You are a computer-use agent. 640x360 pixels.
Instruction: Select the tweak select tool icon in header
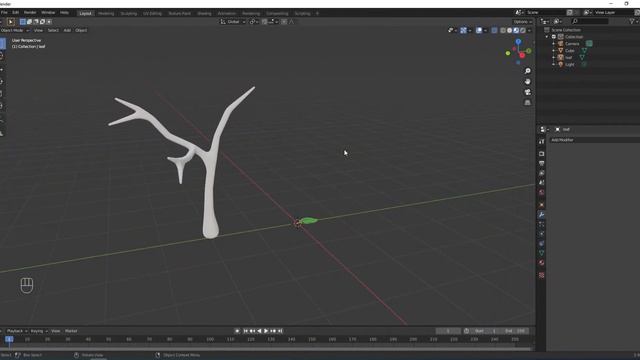pos(11,22)
